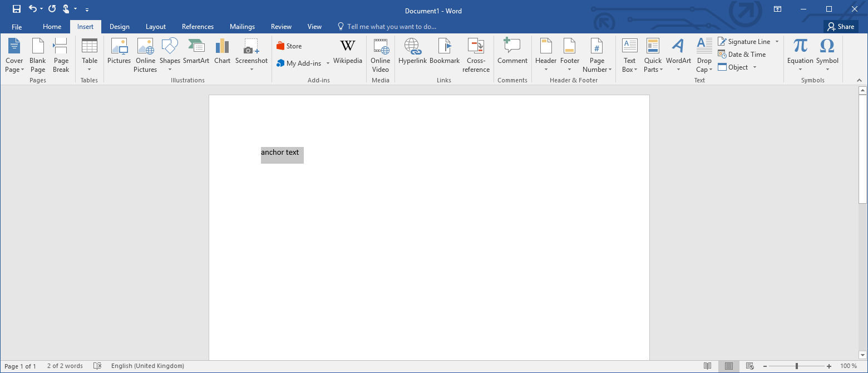Switch to Read Mode view
This screenshot has height=373, width=868.
pos(707,366)
